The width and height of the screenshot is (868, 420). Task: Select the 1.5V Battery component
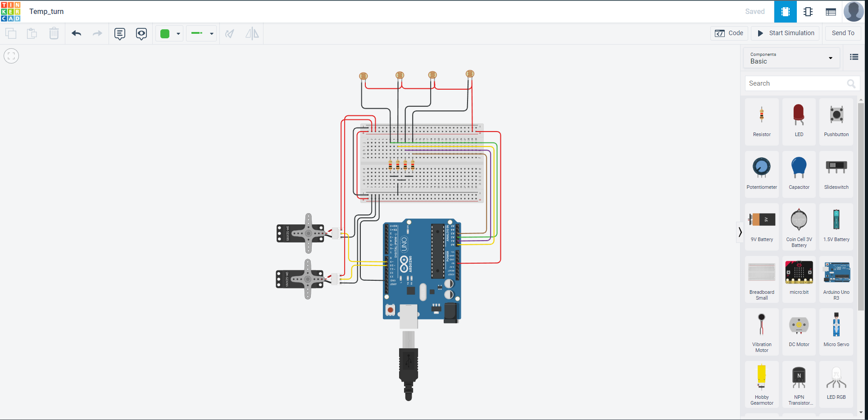point(836,226)
